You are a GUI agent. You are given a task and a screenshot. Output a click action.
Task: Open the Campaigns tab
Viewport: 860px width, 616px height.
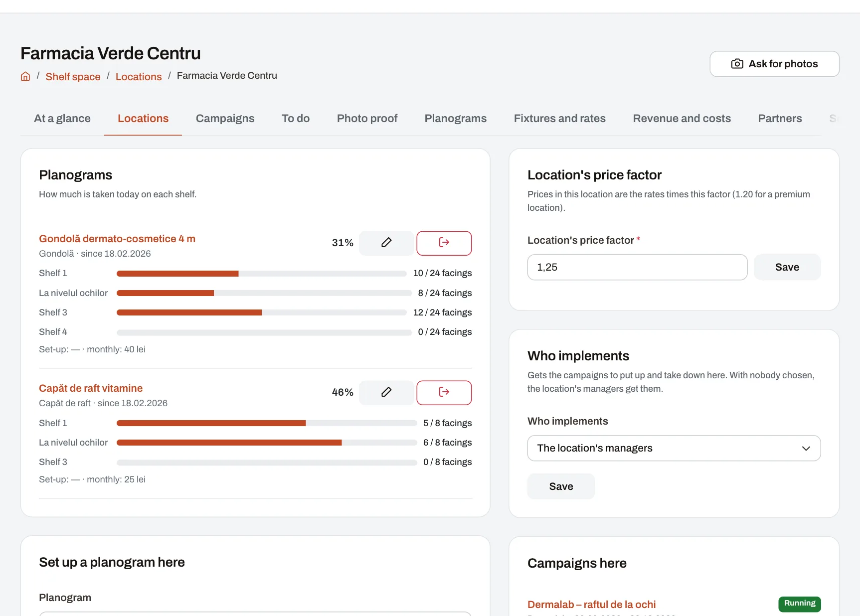pos(225,119)
